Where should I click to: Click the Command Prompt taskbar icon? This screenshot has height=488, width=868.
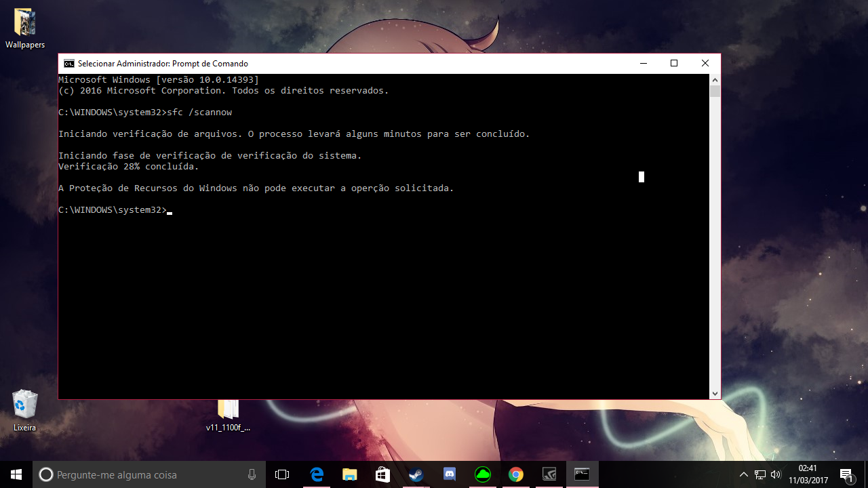(582, 474)
